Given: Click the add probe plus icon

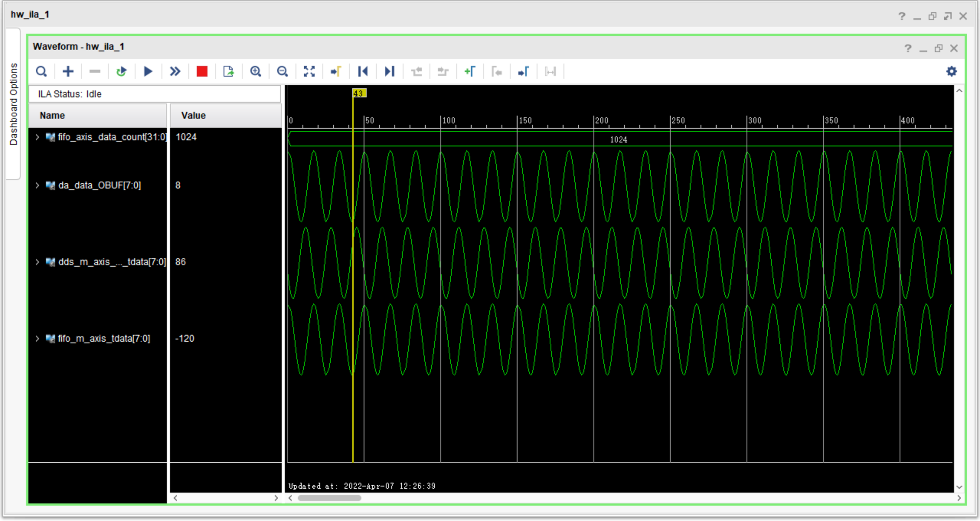Looking at the screenshot, I should tap(68, 72).
